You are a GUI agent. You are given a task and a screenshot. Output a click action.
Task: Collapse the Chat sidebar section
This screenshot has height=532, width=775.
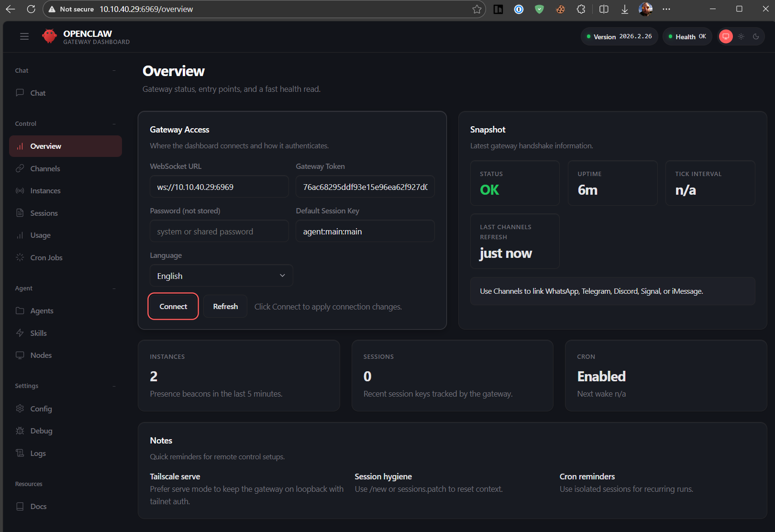pyautogui.click(x=114, y=70)
